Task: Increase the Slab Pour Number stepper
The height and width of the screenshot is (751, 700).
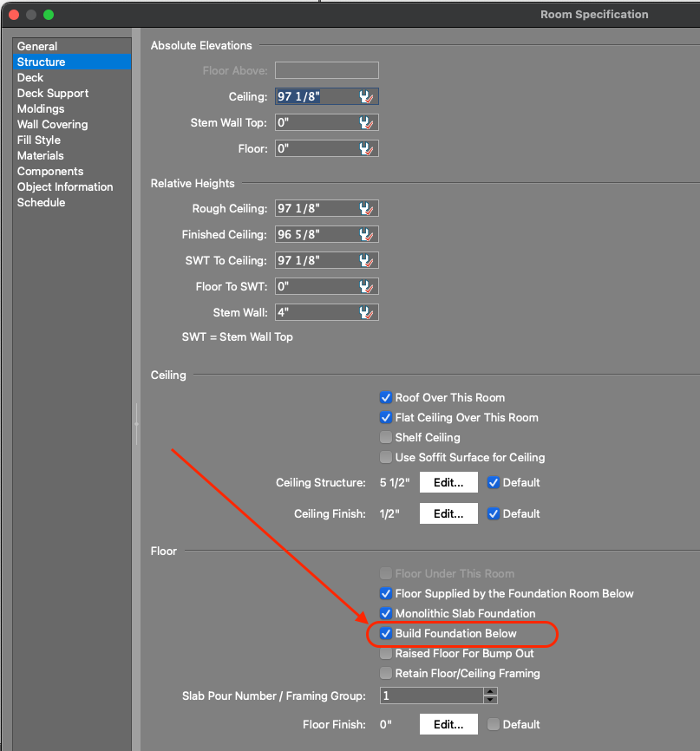Action: click(x=491, y=692)
